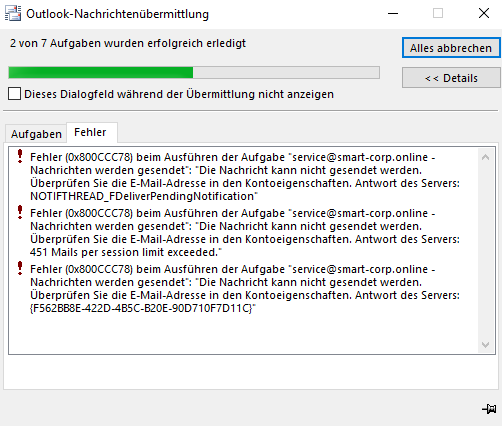Select the error entry containing the GUID F562BB8E
Image resolution: width=502 pixels, height=426 pixels.
(x=245, y=289)
